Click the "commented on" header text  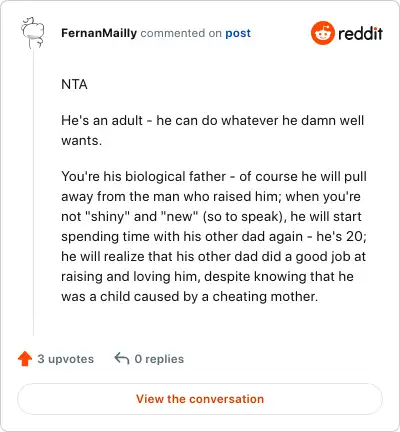pos(181,33)
